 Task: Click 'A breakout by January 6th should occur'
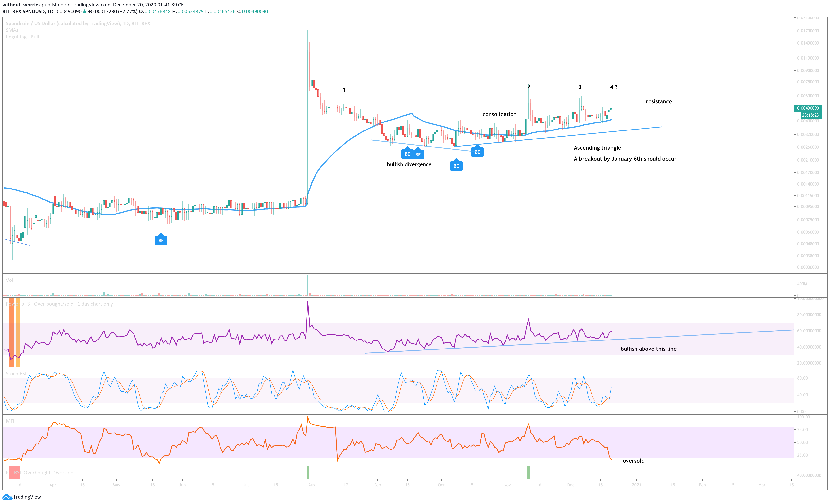coord(625,159)
